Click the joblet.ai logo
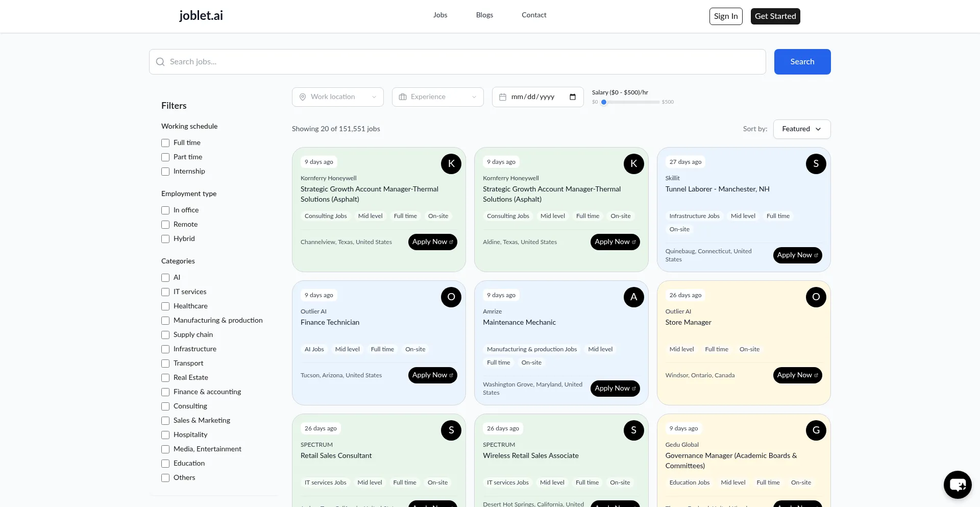Viewport: 980px width, 507px height. pyautogui.click(x=201, y=16)
